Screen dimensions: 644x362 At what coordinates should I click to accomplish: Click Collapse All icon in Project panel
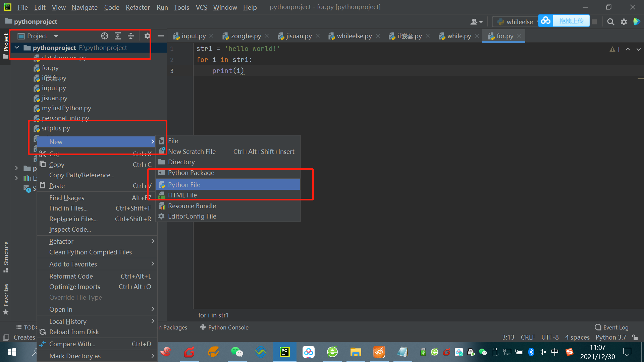click(x=131, y=36)
